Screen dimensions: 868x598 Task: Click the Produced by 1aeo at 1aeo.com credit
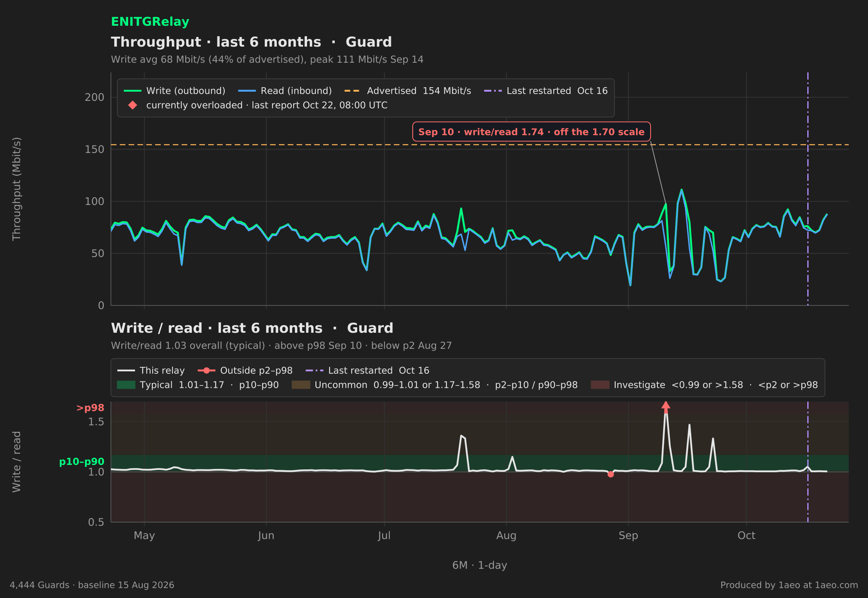click(789, 585)
